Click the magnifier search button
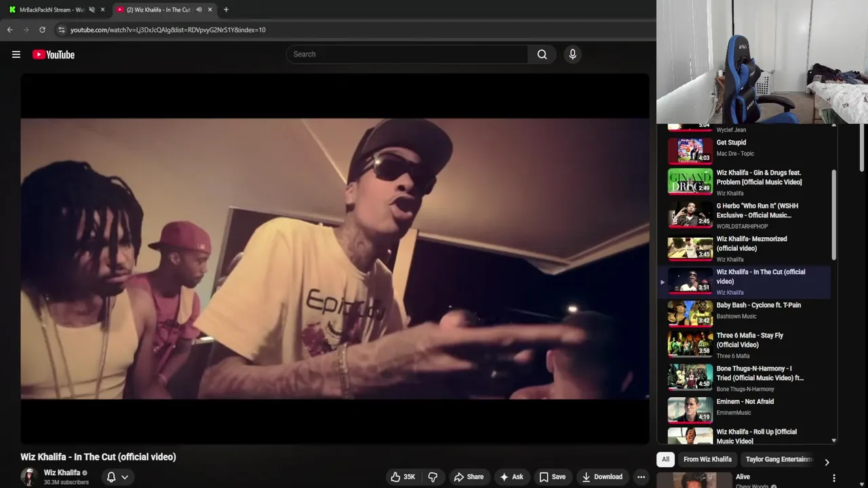 [542, 54]
